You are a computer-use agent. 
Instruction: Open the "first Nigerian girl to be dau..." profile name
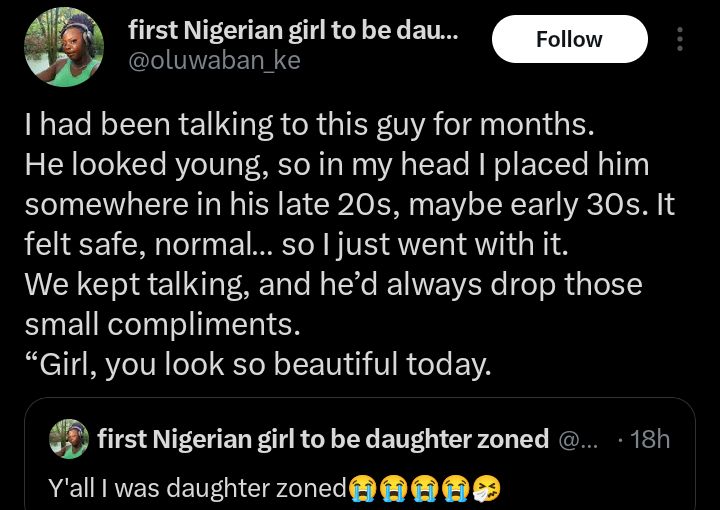click(293, 31)
